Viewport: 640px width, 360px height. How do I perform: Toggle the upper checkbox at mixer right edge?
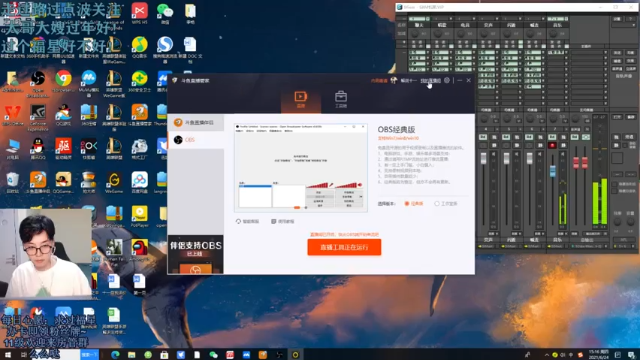pyautogui.click(x=615, y=184)
